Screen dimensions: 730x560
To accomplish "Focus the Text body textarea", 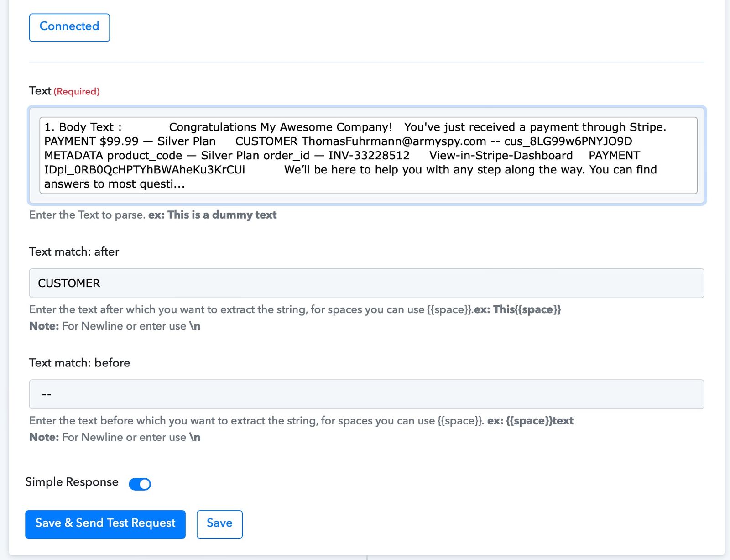I will click(368, 155).
